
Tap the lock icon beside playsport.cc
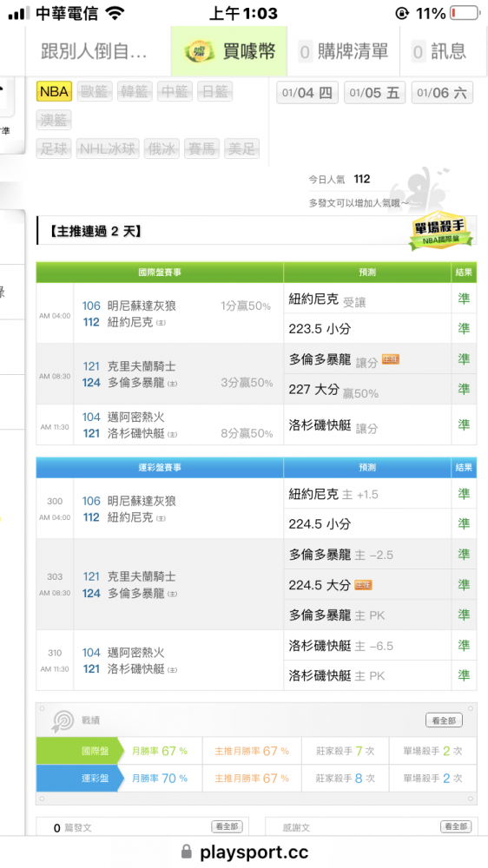[188, 851]
